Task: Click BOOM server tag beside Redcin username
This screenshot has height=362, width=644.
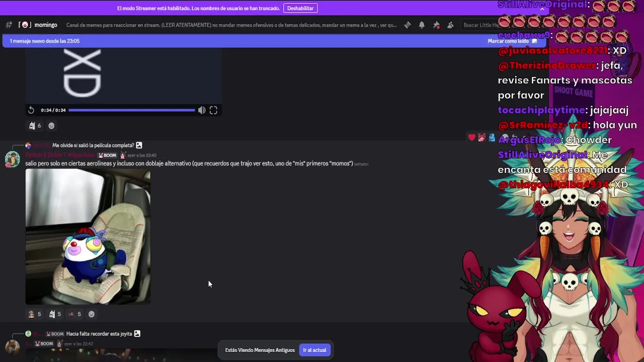Action: pyautogui.click(x=107, y=155)
